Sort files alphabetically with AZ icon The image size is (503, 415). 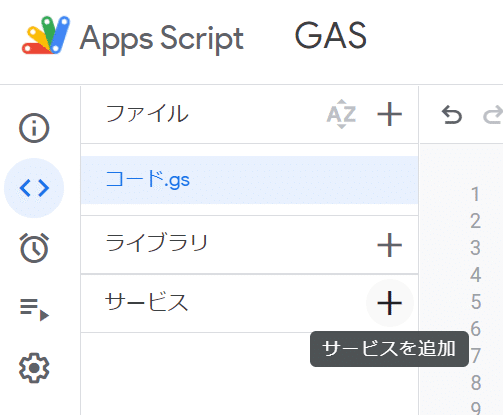point(341,114)
